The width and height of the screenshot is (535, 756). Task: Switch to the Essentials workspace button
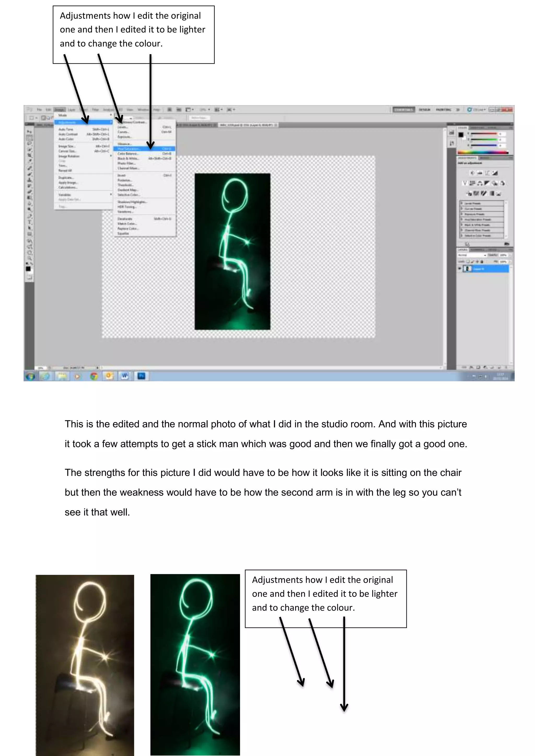click(404, 110)
